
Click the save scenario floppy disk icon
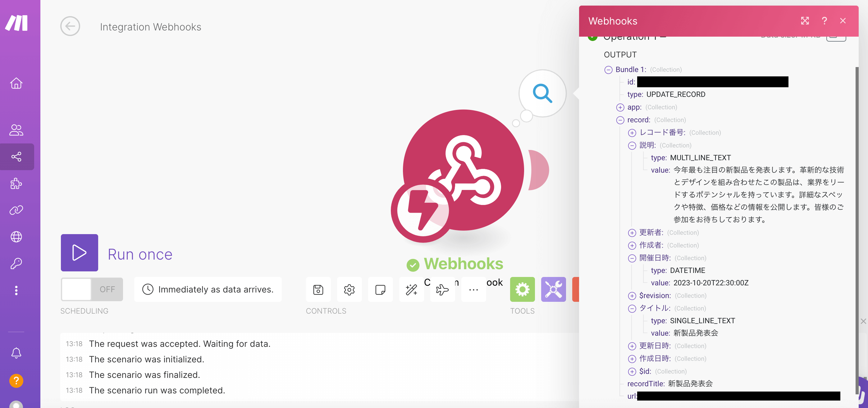(x=318, y=289)
